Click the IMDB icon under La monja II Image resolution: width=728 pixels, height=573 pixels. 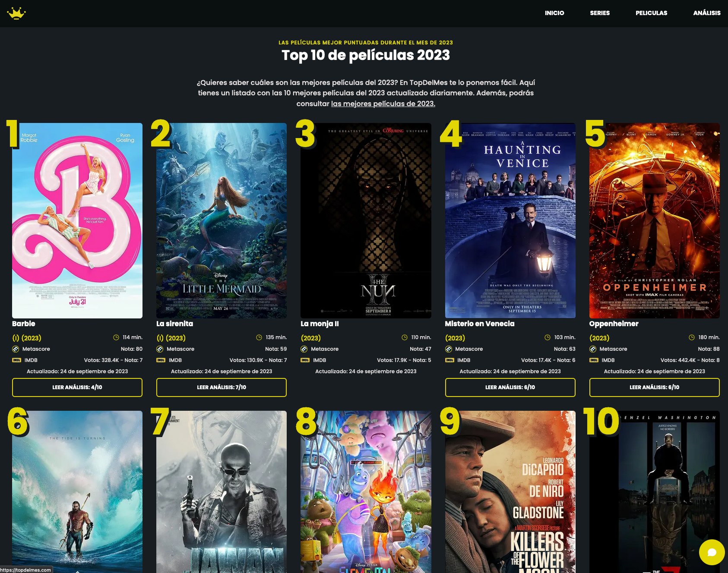click(305, 360)
